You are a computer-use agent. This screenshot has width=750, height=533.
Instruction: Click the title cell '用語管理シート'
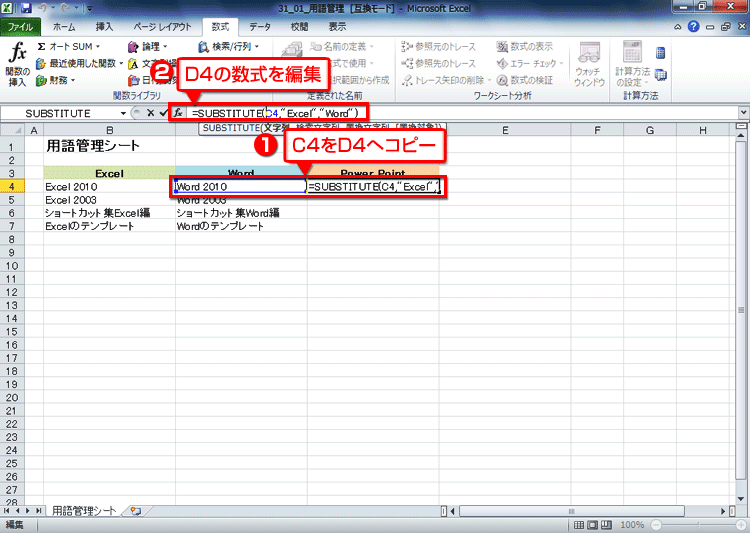tap(110, 146)
